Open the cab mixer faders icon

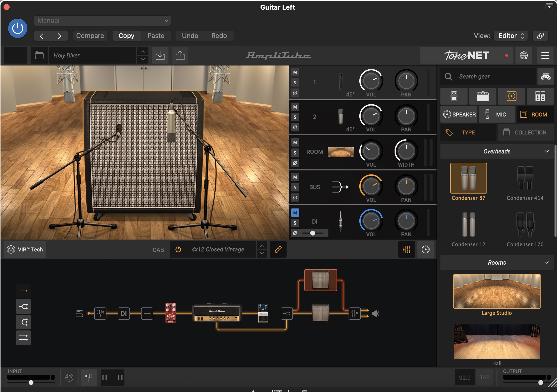(x=406, y=249)
